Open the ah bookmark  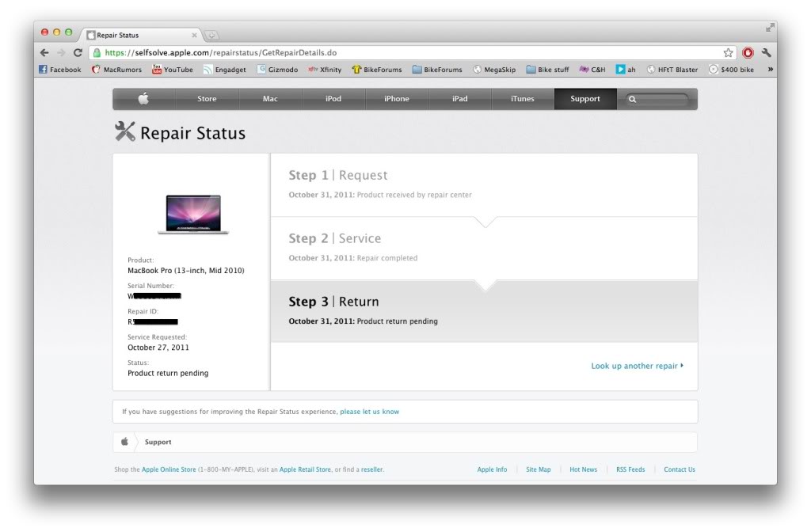(x=626, y=70)
